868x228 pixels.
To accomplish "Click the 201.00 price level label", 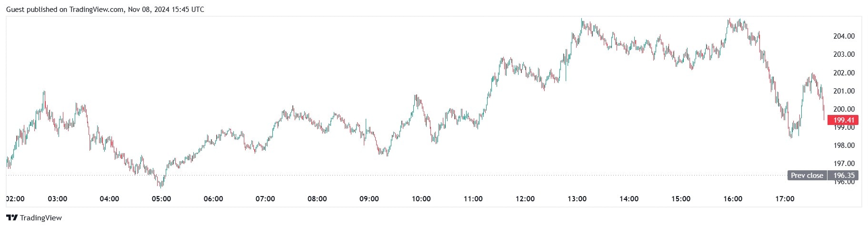I will tap(844, 91).
